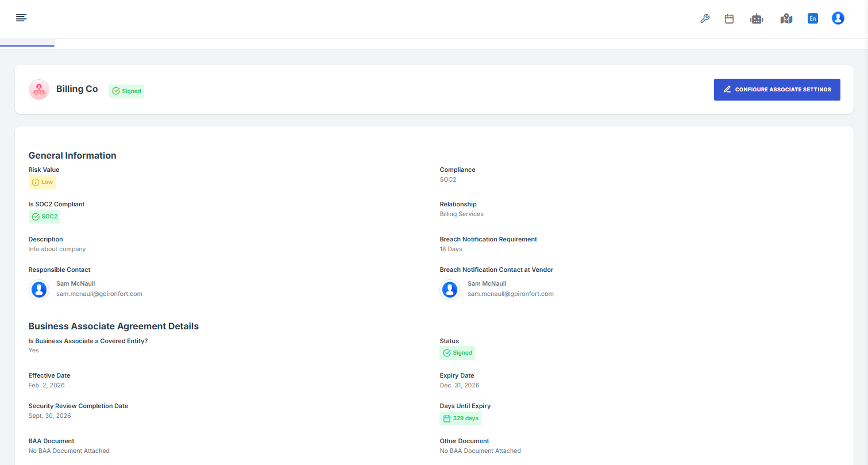The height and width of the screenshot is (465, 868).
Task: Click the Signed badge beside Billing Co
Action: [x=126, y=91]
